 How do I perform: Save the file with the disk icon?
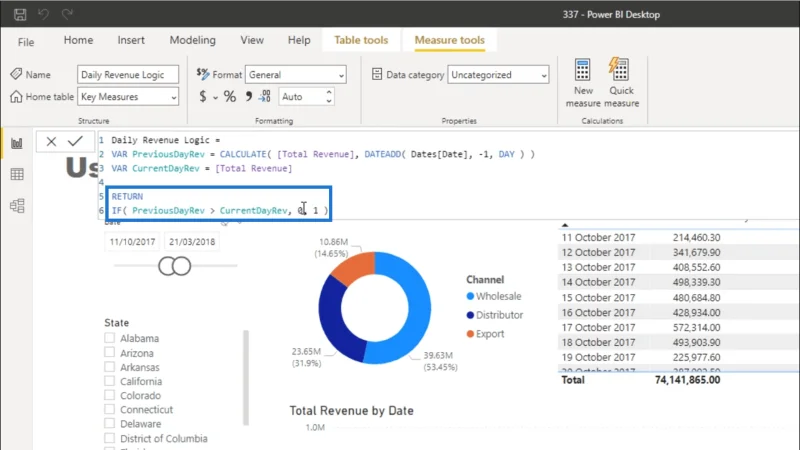[20, 14]
